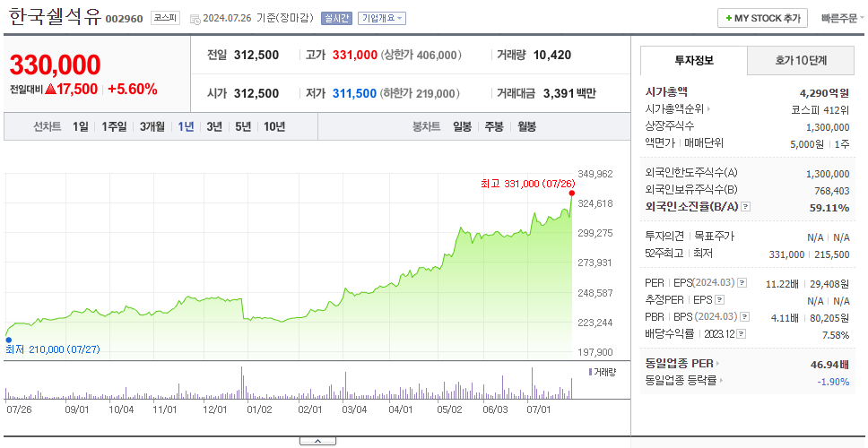868x448 pixels.
Task: Click the 액면가 value 5,000원 | 1주
Action: click(820, 143)
